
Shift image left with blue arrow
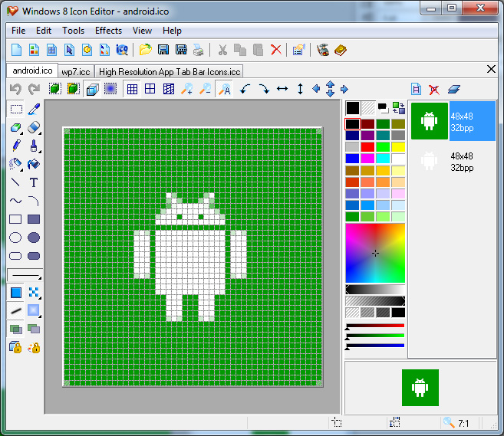(x=316, y=89)
